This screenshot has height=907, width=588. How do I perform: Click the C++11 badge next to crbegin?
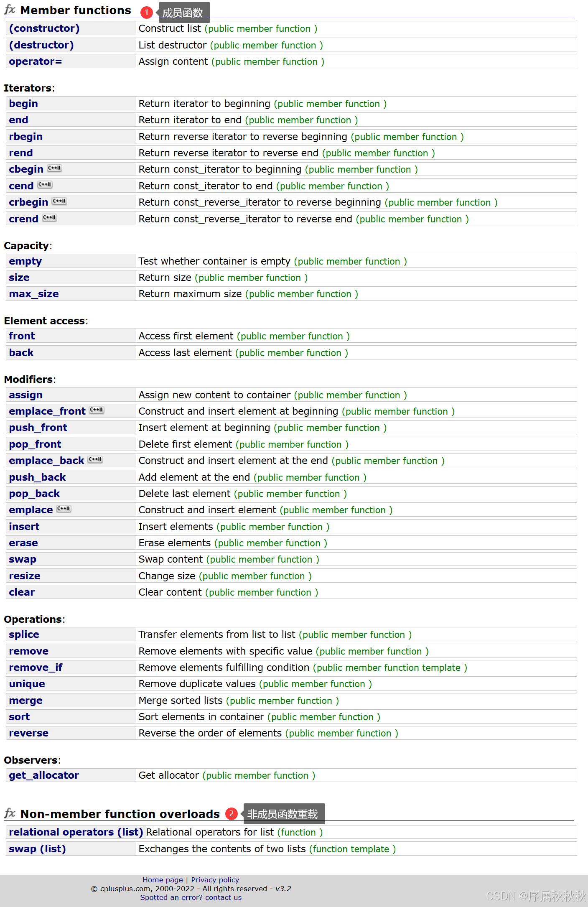(x=59, y=201)
